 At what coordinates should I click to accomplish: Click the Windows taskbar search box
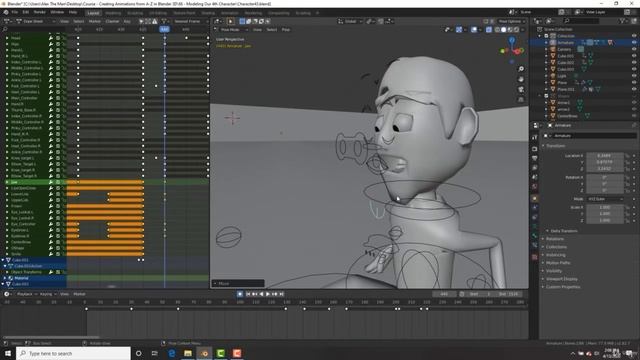coord(73,353)
